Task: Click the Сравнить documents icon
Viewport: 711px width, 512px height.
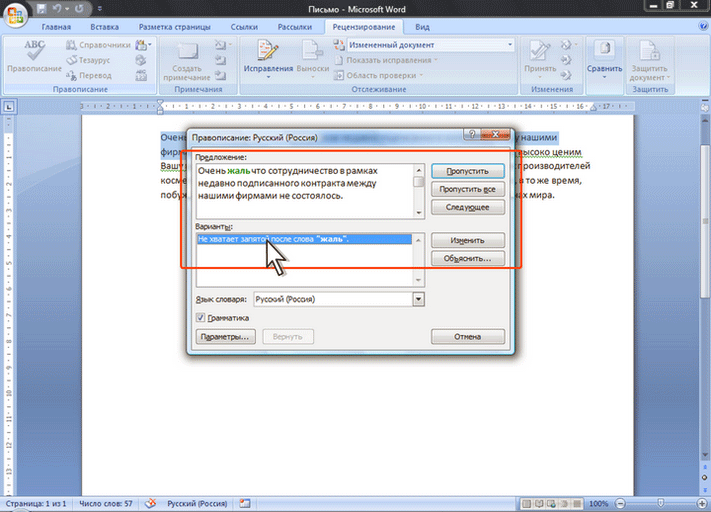Action: [603, 58]
